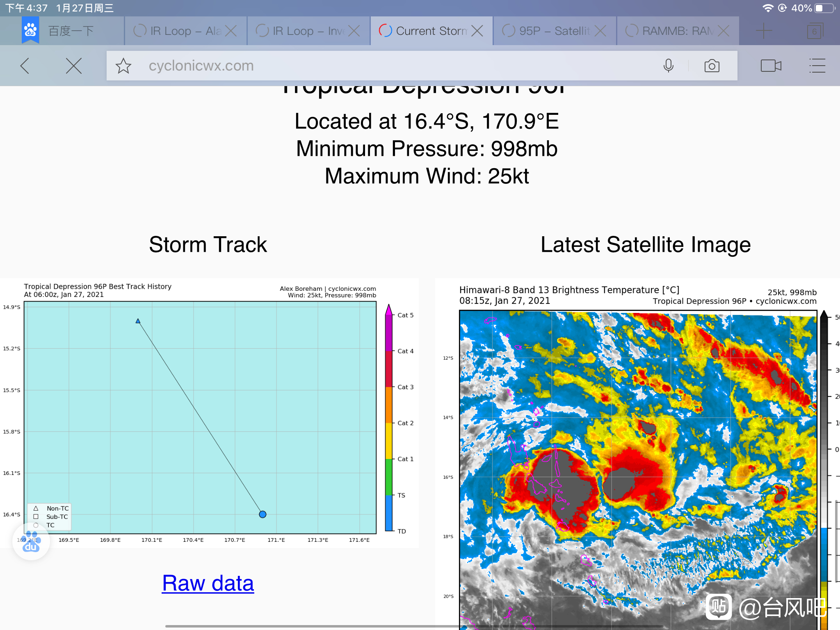Select the Minimum Pressure: 998mb text
Viewport: 840px width, 630px height.
(427, 148)
